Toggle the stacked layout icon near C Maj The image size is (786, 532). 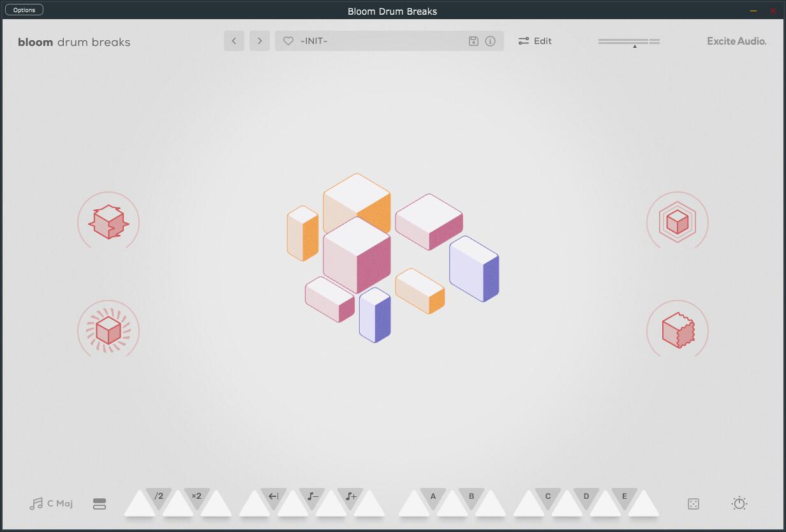pos(100,503)
